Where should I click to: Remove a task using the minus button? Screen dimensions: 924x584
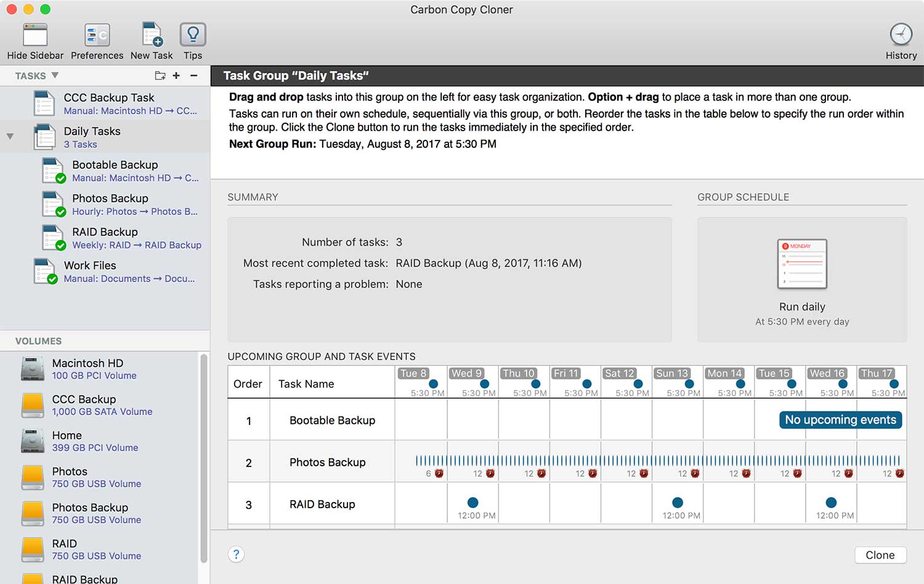193,75
